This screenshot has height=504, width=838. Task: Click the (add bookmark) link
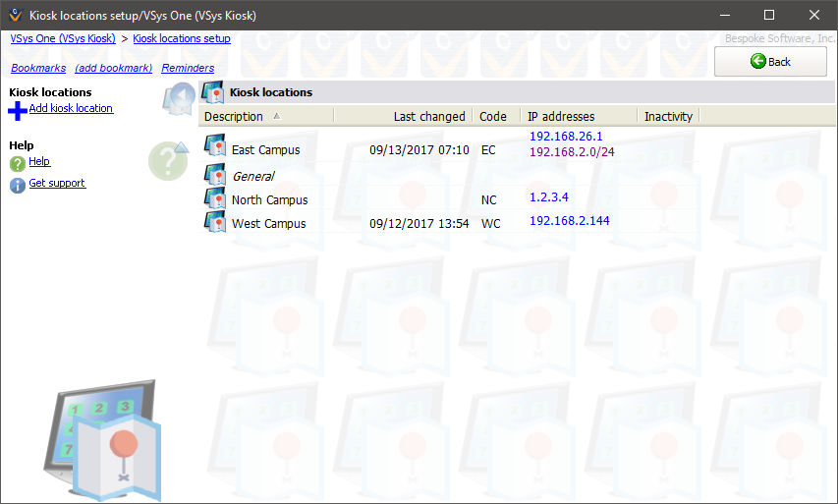[x=113, y=69]
